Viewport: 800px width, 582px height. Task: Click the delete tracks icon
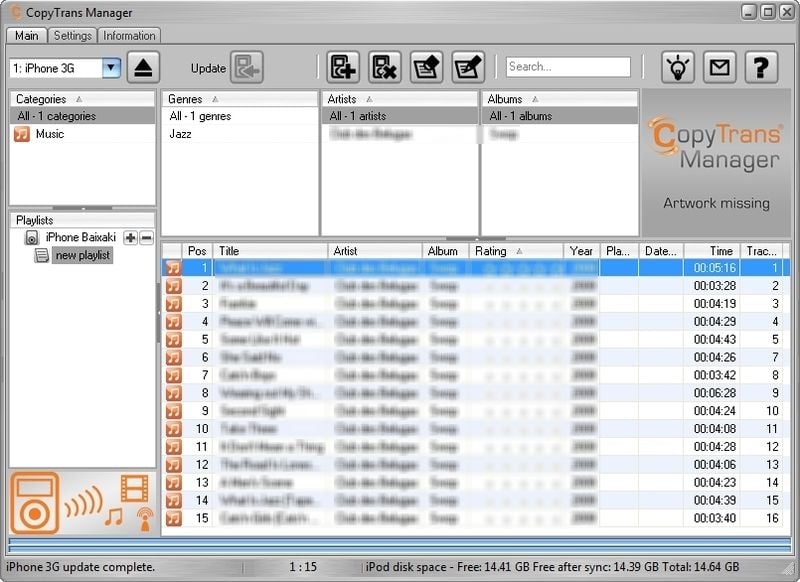pos(385,67)
